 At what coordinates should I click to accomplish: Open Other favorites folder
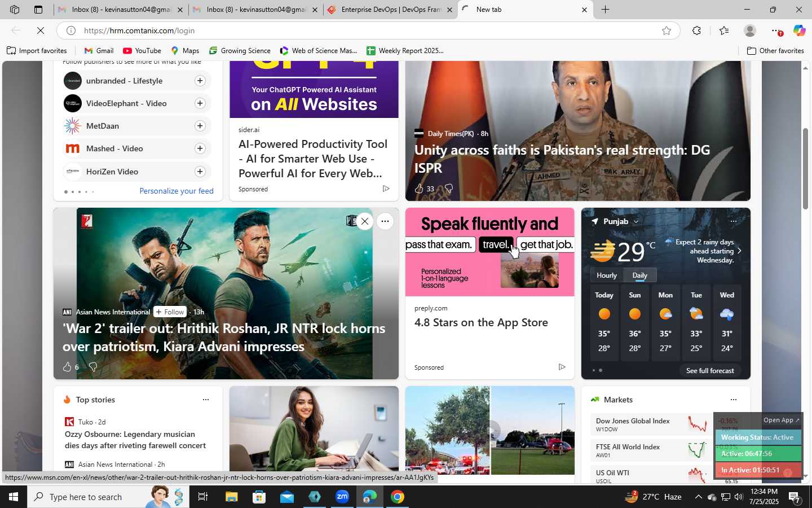click(775, 51)
